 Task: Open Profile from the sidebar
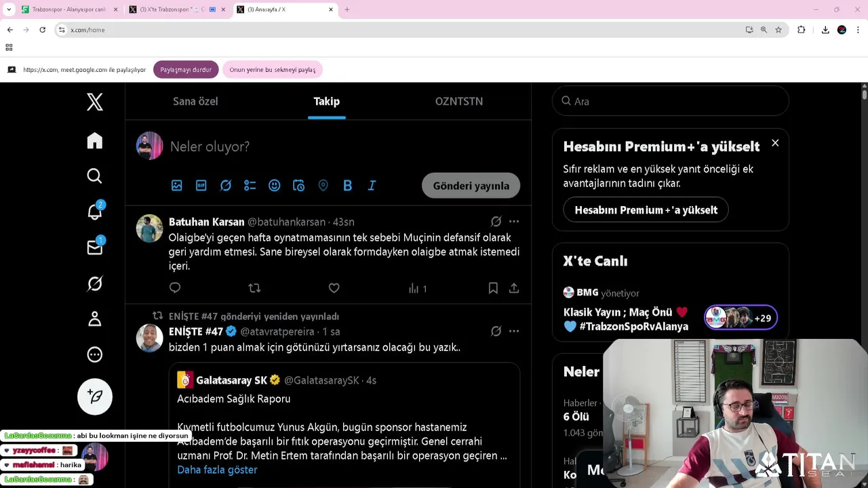point(95,319)
